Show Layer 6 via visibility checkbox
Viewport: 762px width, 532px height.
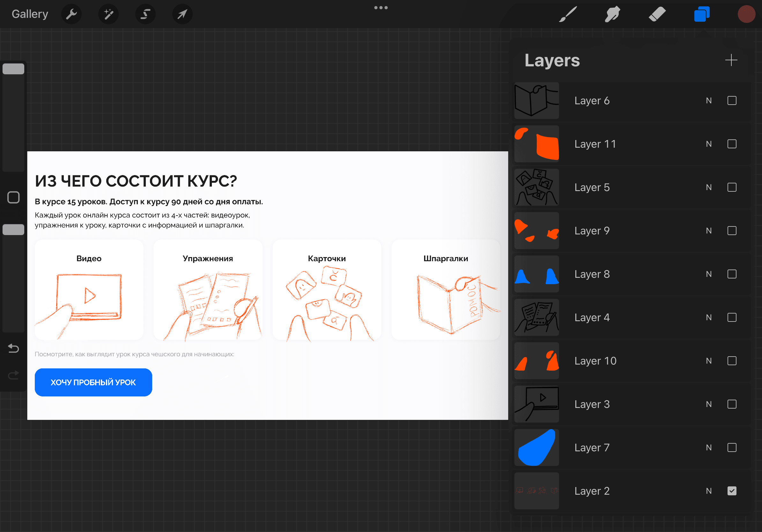[x=732, y=100]
